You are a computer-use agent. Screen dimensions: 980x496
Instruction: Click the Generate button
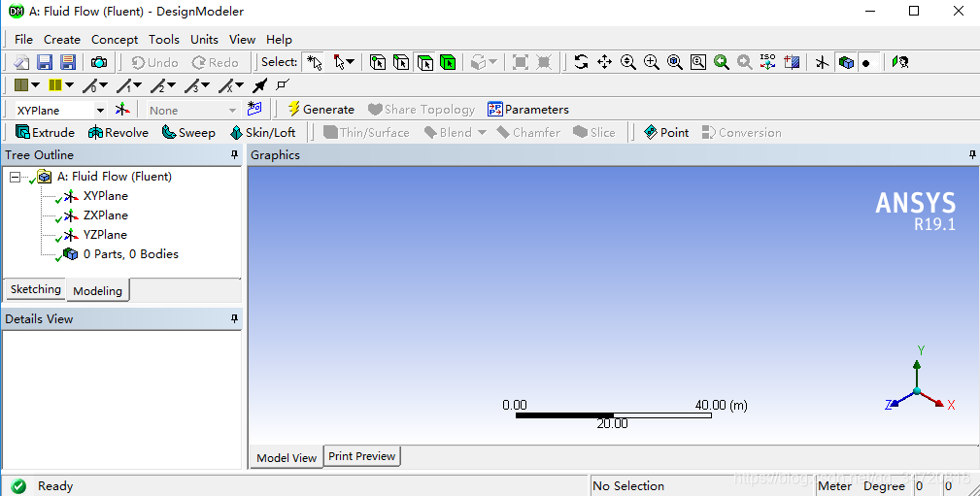pos(321,110)
